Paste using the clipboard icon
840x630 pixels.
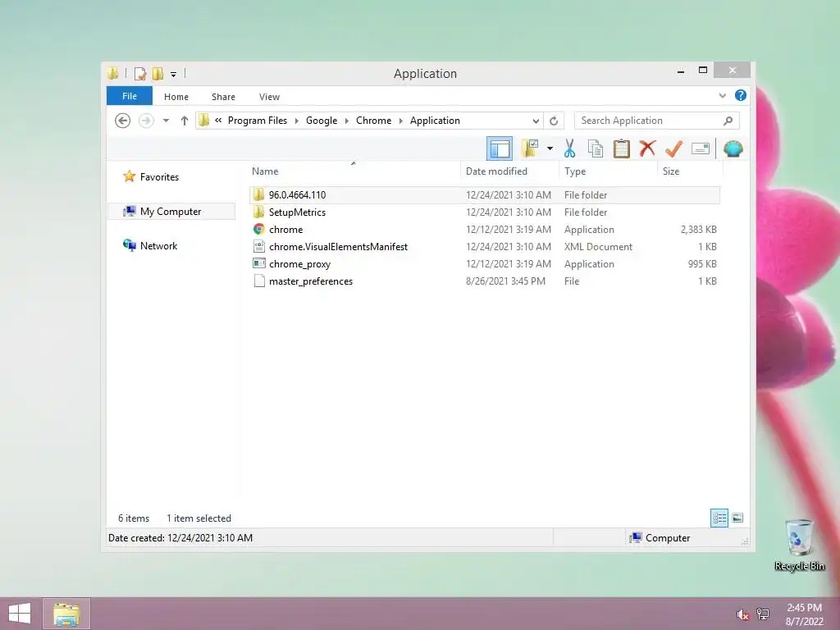tap(622, 148)
